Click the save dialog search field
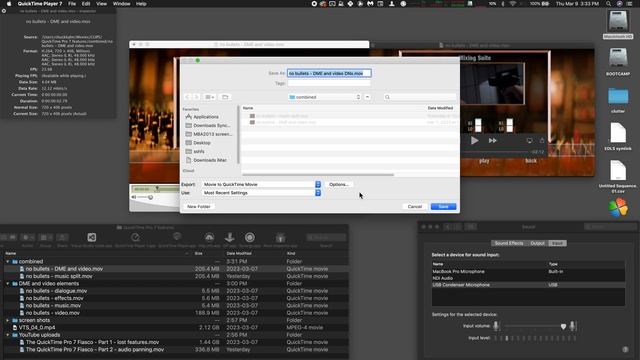Image resolution: width=640 pixels, height=360 pixels. [420, 97]
